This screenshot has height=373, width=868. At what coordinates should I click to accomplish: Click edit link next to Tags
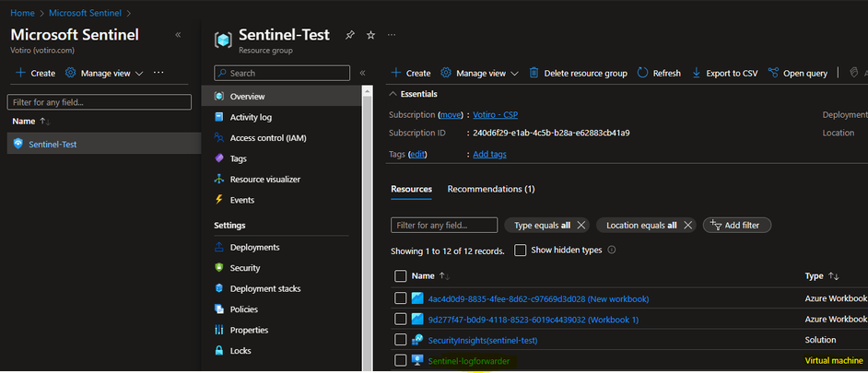tap(417, 155)
